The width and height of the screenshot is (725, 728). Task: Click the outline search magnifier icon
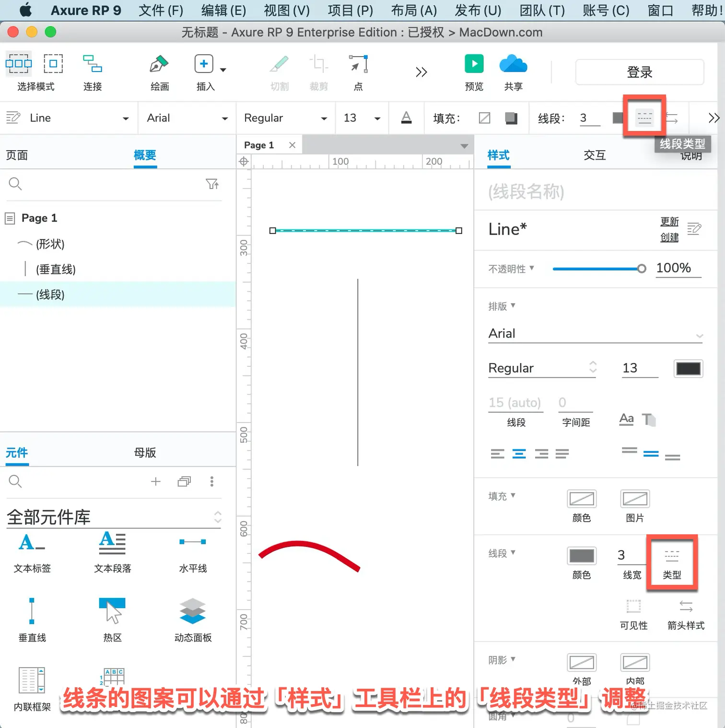click(15, 184)
